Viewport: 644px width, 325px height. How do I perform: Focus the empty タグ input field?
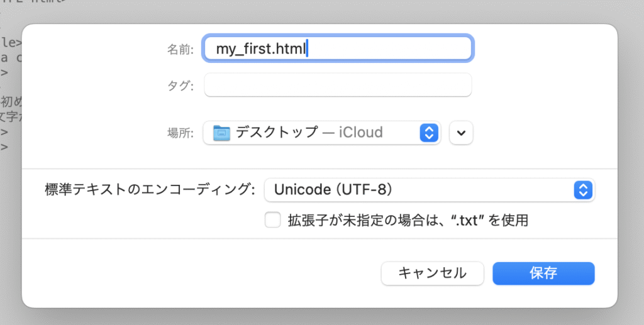click(x=338, y=85)
